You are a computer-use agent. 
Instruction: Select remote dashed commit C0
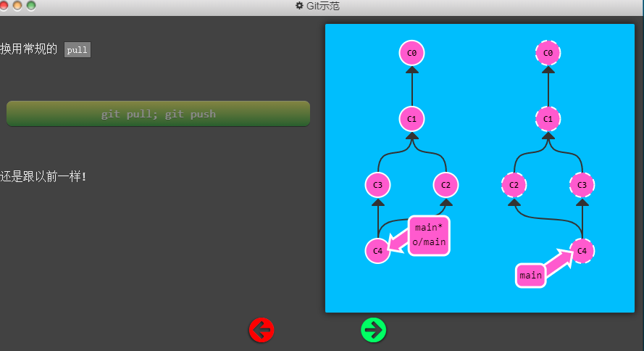pos(548,53)
